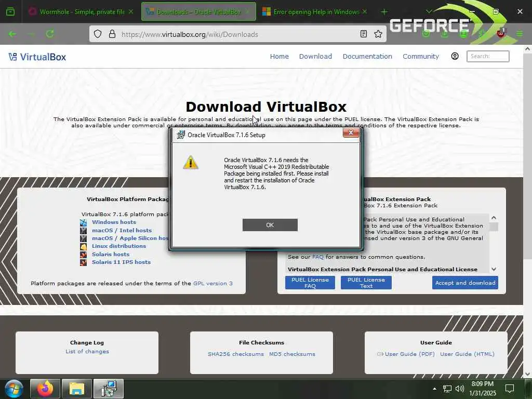The image size is (532, 399).
Task: Click the Firefox taskbar icon
Action: click(45, 389)
